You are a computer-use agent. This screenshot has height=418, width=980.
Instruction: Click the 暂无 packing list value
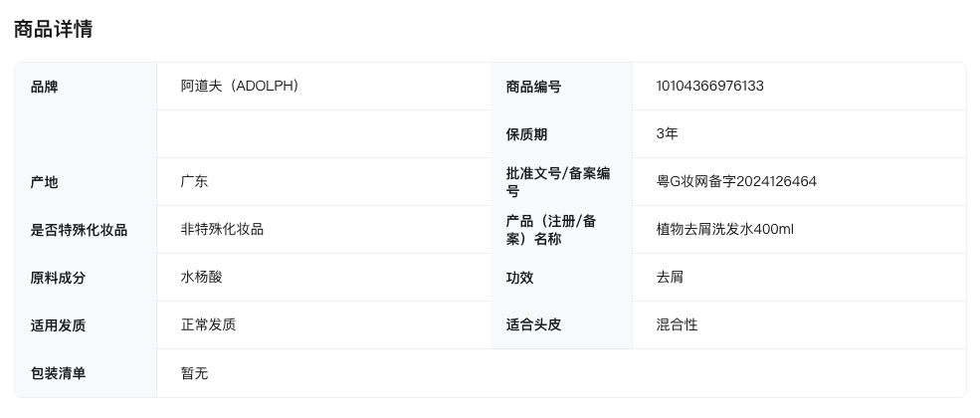[x=194, y=373]
